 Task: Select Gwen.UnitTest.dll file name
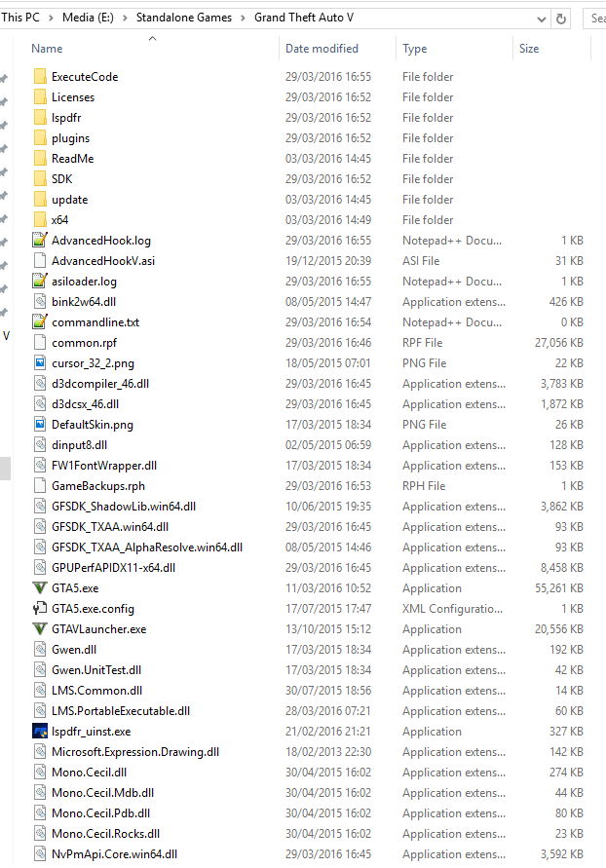96,670
